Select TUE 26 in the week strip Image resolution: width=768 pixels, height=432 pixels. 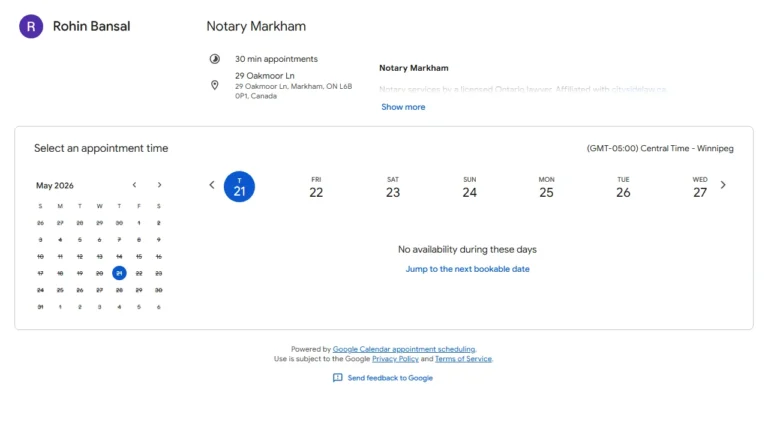coord(623,188)
